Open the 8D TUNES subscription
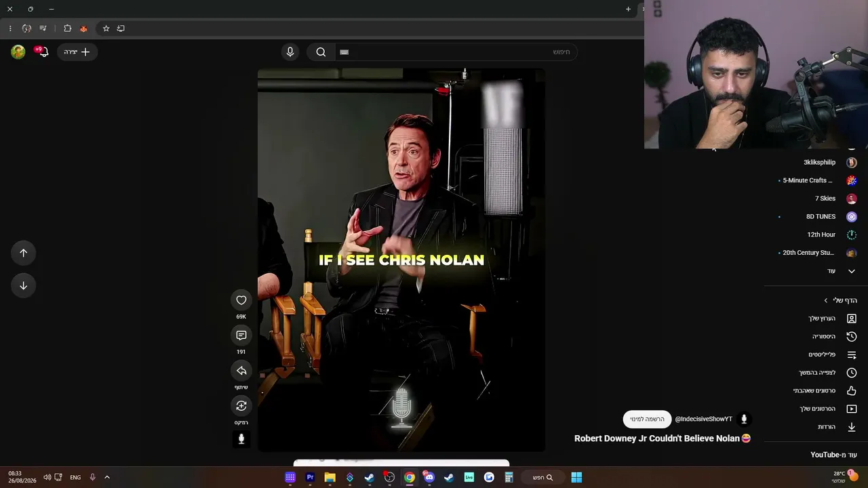This screenshot has width=868, height=488. [814, 217]
